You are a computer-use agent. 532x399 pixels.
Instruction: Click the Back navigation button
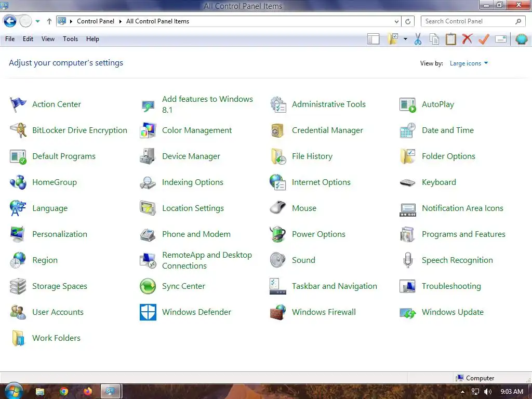coord(10,21)
